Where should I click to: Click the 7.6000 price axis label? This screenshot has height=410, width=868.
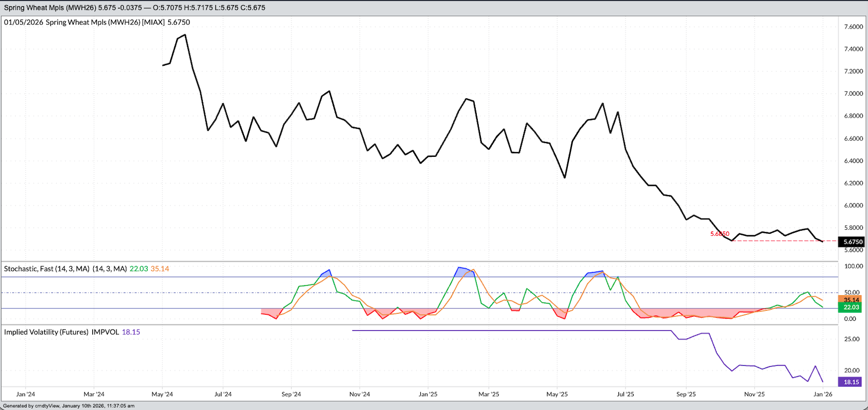point(853,26)
